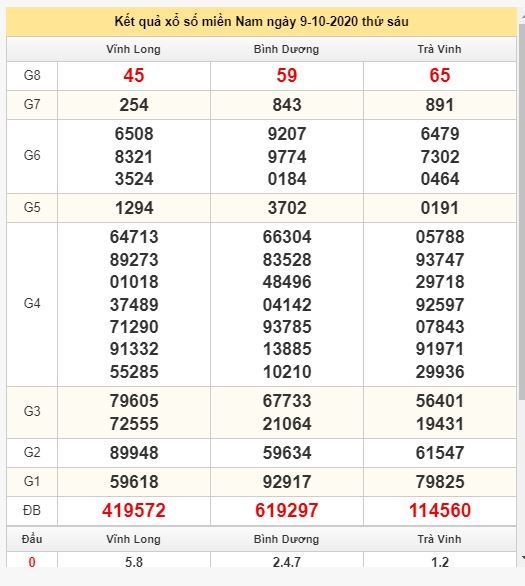Click the Đầu header in lower table

32,539
